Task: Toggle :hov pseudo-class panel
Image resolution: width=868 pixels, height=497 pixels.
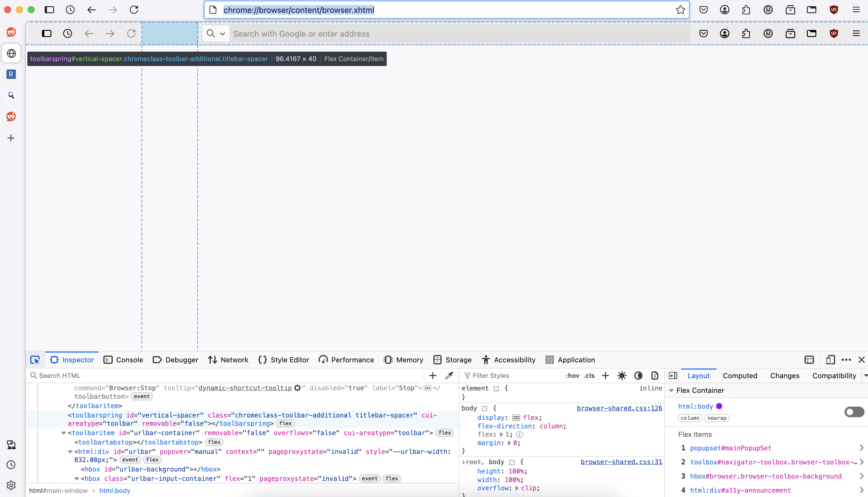Action: (572, 376)
